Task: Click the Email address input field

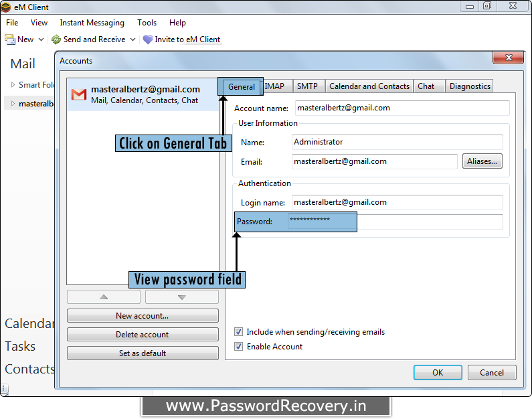Action: (x=374, y=161)
